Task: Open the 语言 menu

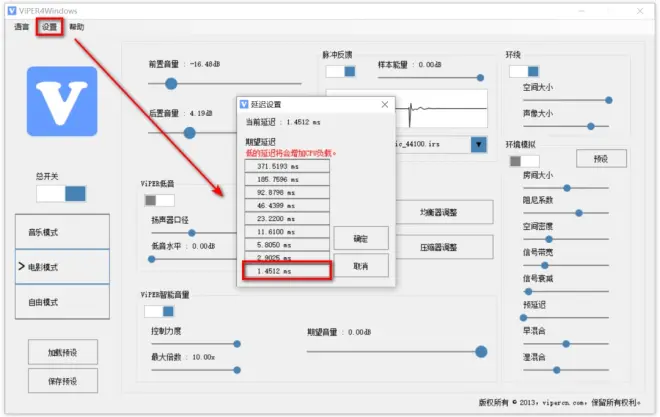Action: (22, 27)
